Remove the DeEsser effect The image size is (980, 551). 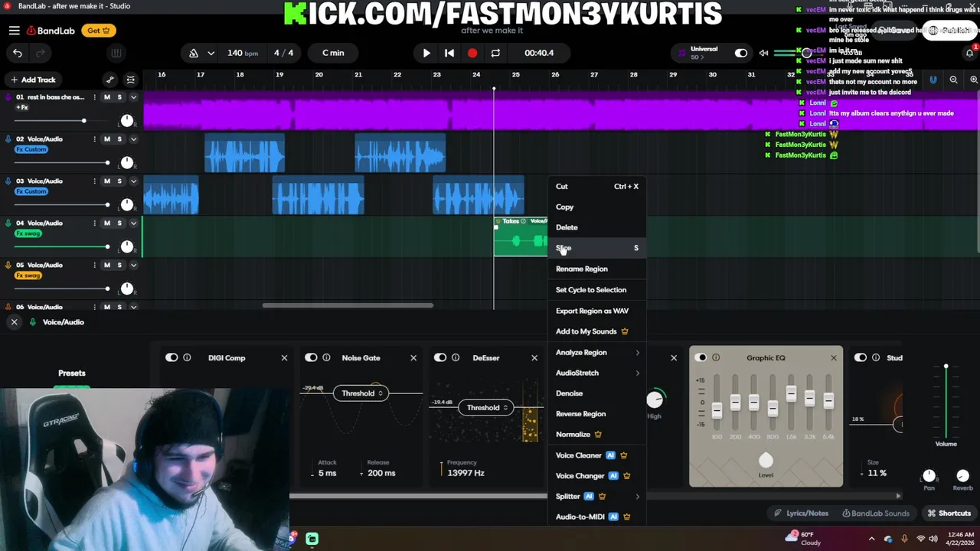tap(534, 357)
